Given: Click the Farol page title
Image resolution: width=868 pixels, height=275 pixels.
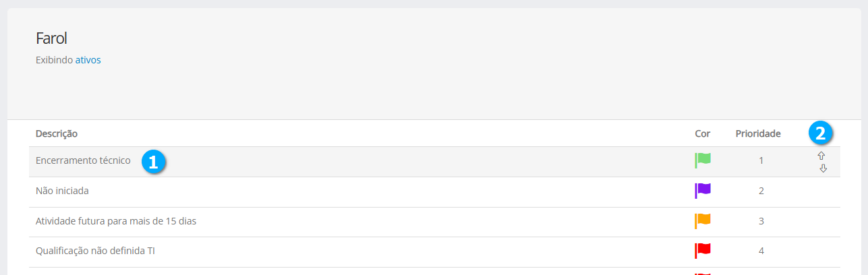Looking at the screenshot, I should click(x=51, y=38).
